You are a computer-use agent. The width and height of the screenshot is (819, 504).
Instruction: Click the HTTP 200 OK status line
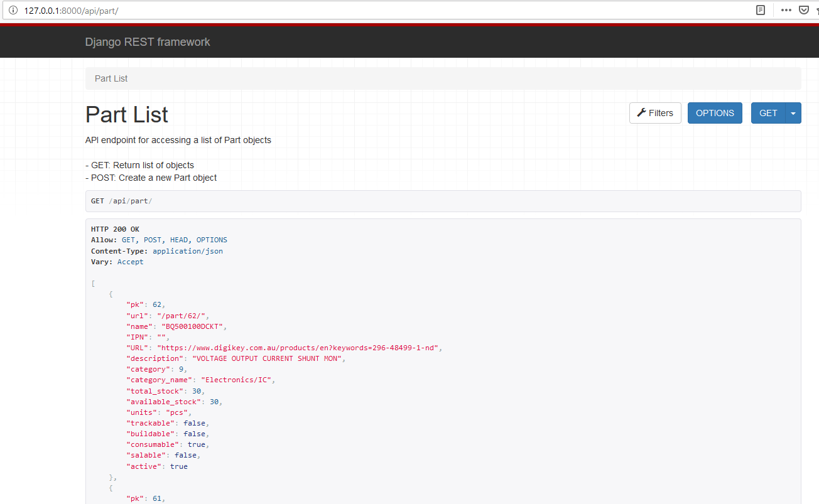[x=115, y=229]
